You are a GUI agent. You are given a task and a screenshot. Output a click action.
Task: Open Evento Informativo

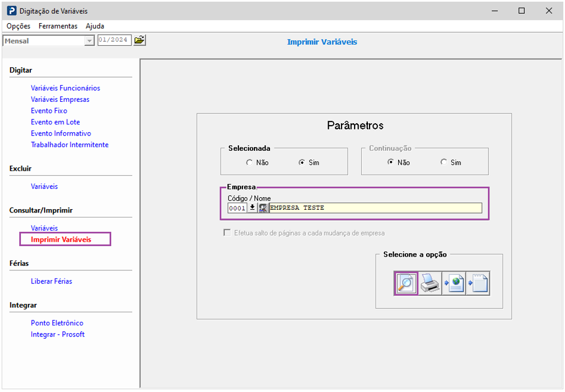61,133
